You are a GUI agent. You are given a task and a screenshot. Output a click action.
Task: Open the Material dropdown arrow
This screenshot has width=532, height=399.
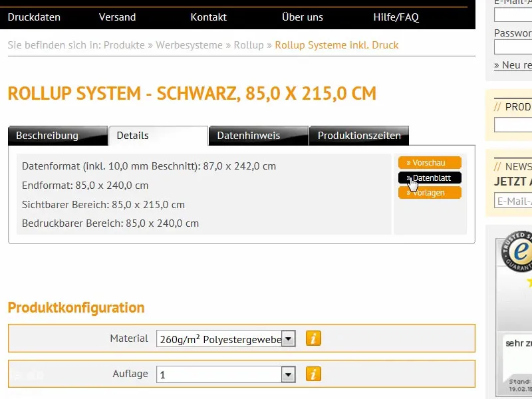pos(289,338)
